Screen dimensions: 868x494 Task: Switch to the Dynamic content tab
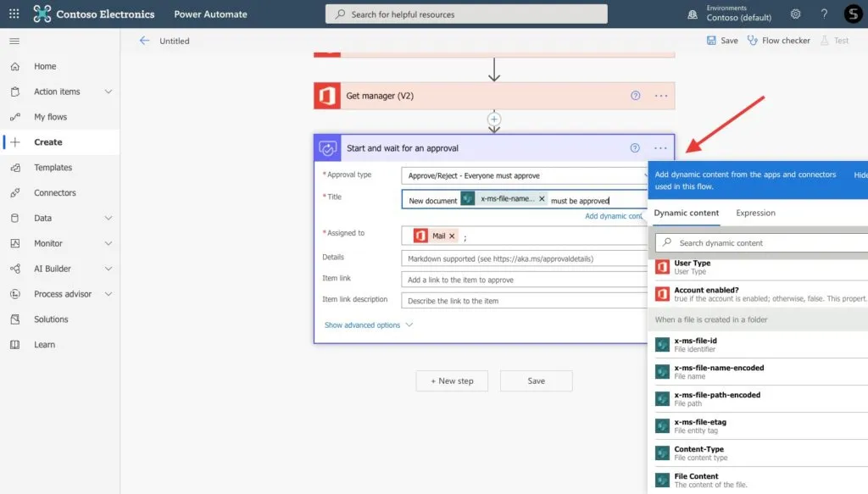pos(687,213)
